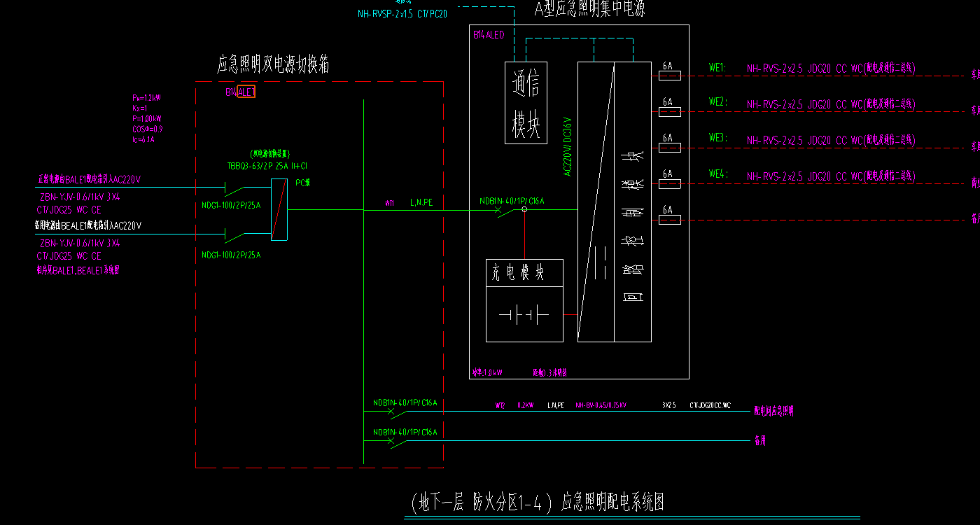The height and width of the screenshot is (525, 980).
Task: Select ZBN-YJV cable spec under the BALE1 feed
Action: 79,197
